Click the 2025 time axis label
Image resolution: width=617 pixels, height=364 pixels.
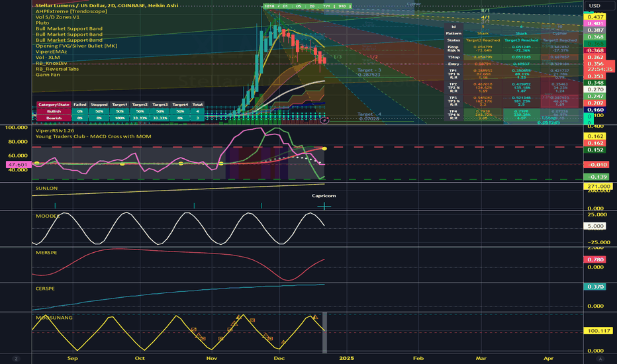coord(346,359)
